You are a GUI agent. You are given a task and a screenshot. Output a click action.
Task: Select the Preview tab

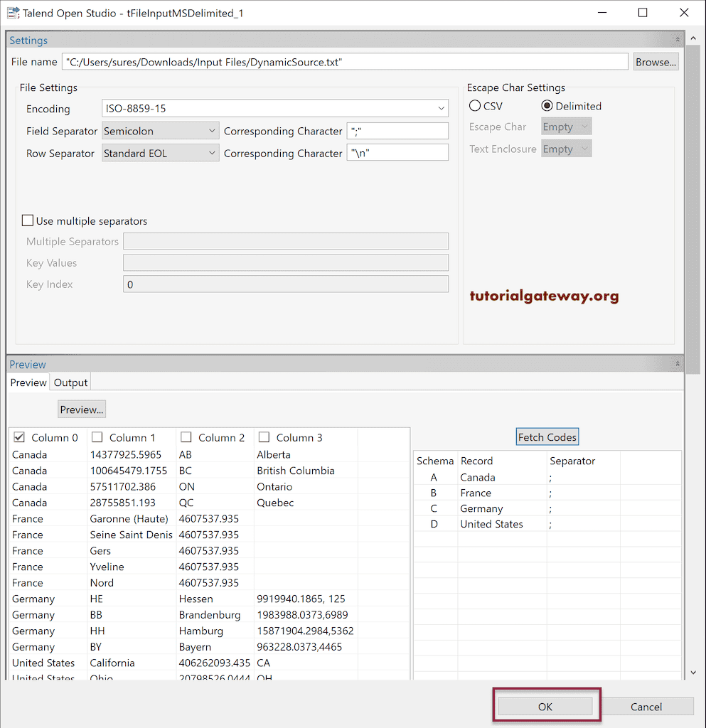click(28, 382)
